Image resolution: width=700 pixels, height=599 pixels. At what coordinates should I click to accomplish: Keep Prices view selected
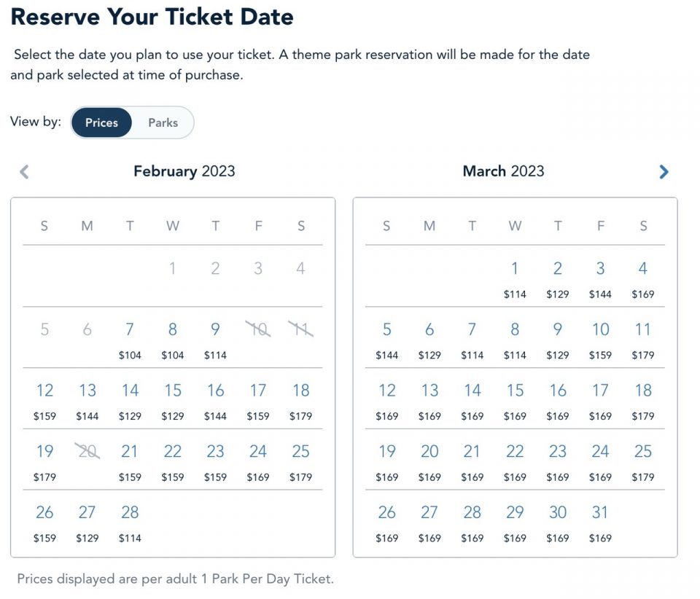(101, 122)
